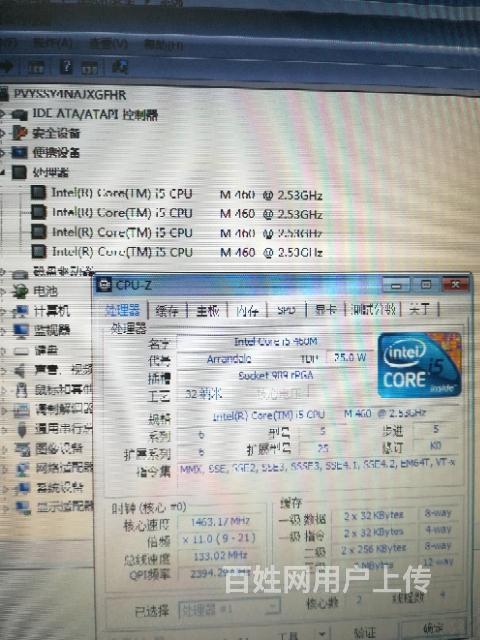Image resolution: width=480 pixels, height=640 pixels.
Task: Switch to the 主板 tab in CPU-Z
Action: tap(208, 311)
